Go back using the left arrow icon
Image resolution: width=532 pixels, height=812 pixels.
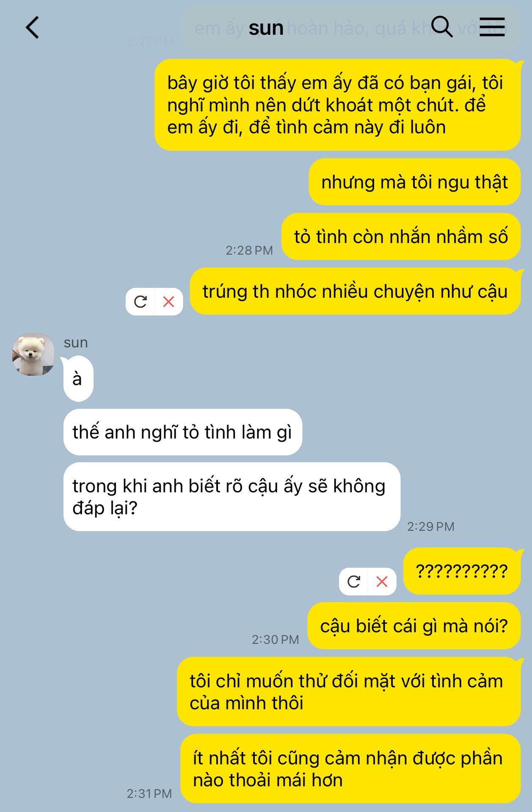pyautogui.click(x=33, y=28)
